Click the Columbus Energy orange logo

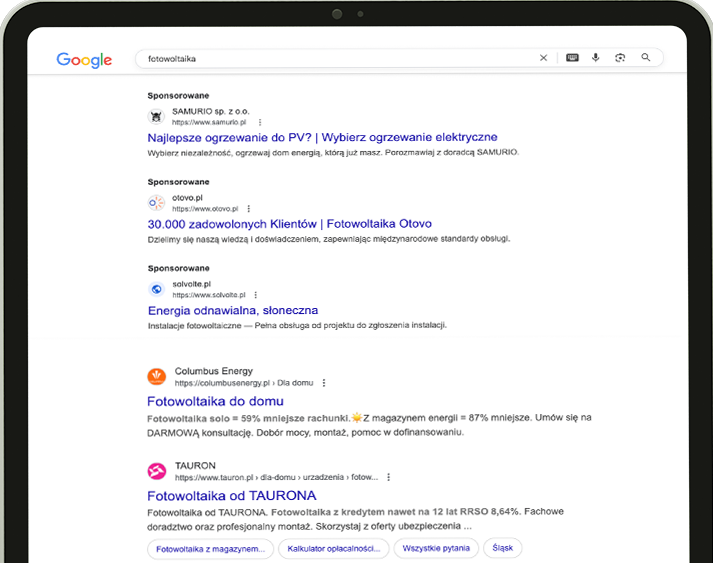pos(156,377)
